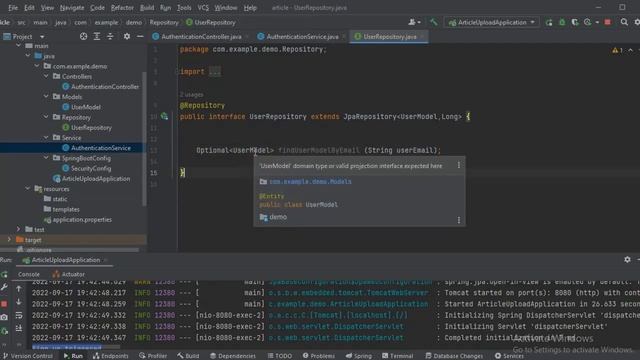Rerun the application from the toolbar
The image size is (640, 360).
pos(549,22)
